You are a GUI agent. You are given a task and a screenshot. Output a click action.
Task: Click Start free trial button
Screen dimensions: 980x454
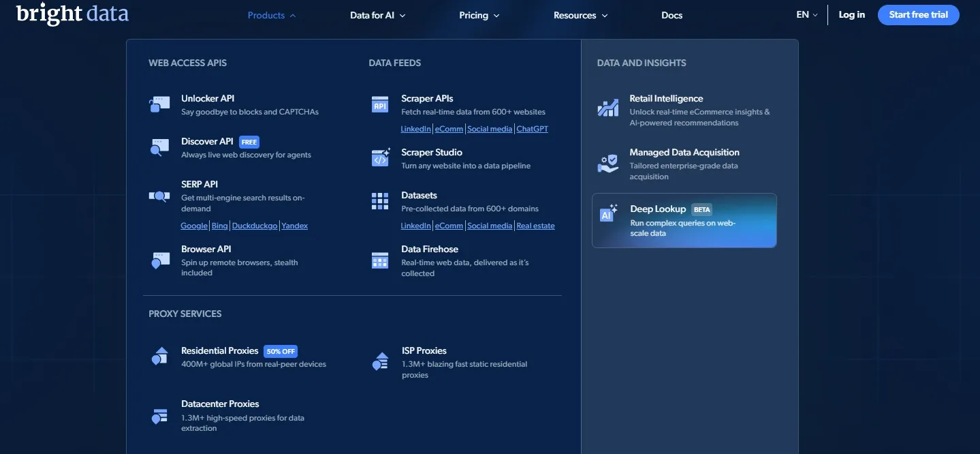[x=919, y=15]
